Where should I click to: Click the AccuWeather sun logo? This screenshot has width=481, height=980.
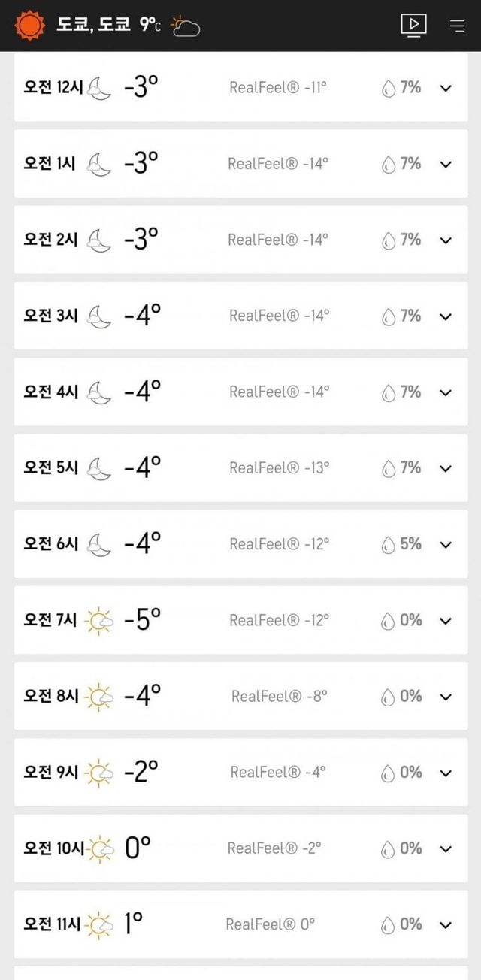[29, 25]
